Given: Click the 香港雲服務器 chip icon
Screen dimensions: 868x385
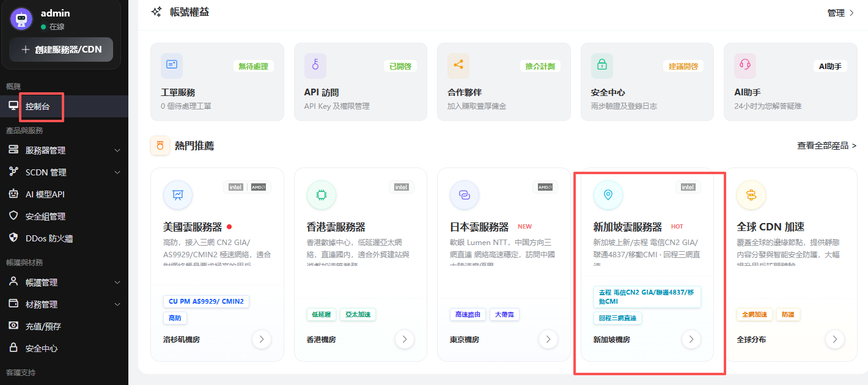Looking at the screenshot, I should point(321,195).
